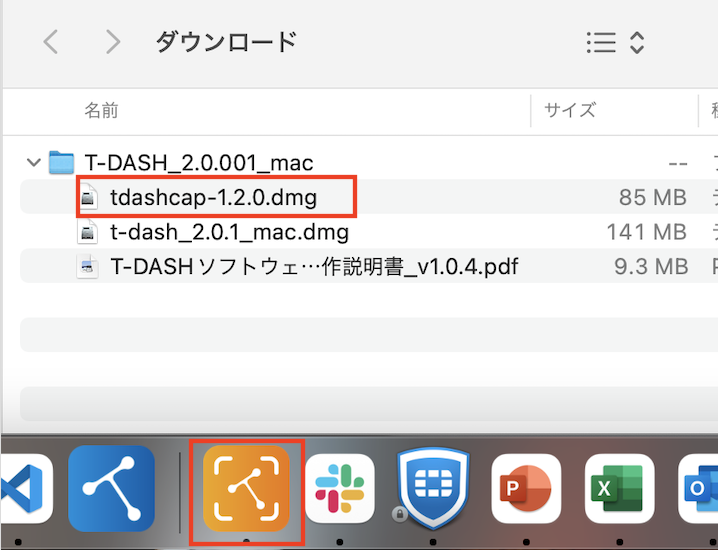Viewport: 718px width, 550px height.
Task: Open Slack from the dock
Action: [340, 489]
